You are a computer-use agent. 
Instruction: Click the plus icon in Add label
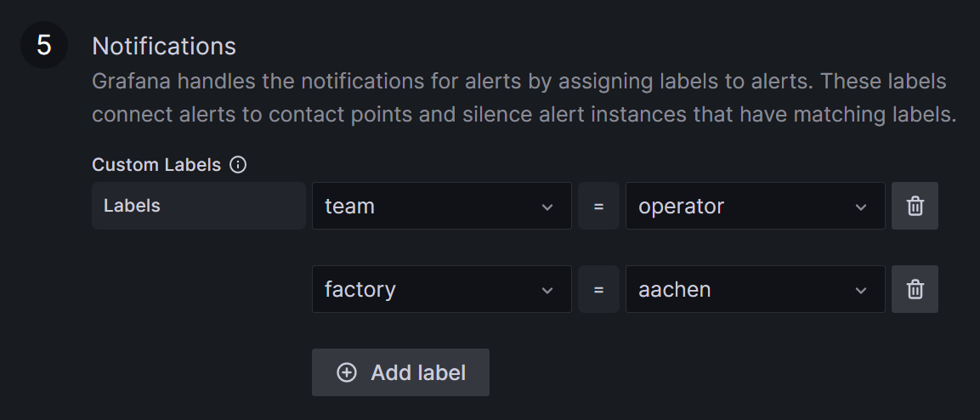[347, 372]
